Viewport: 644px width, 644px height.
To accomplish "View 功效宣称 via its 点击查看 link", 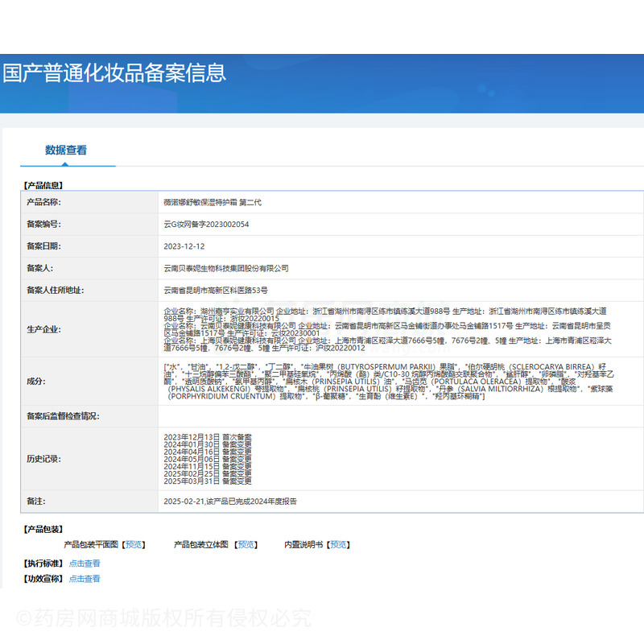I will coord(85,579).
